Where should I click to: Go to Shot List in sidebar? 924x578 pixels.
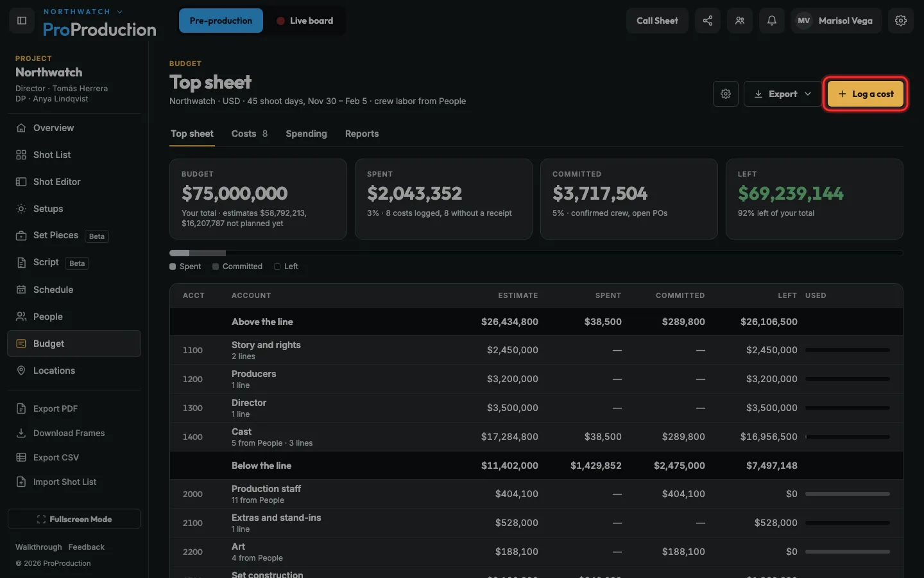74,155
